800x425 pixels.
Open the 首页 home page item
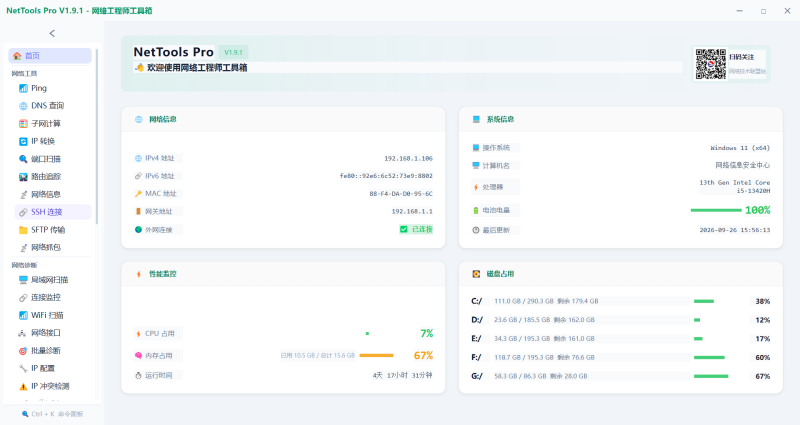tap(50, 56)
